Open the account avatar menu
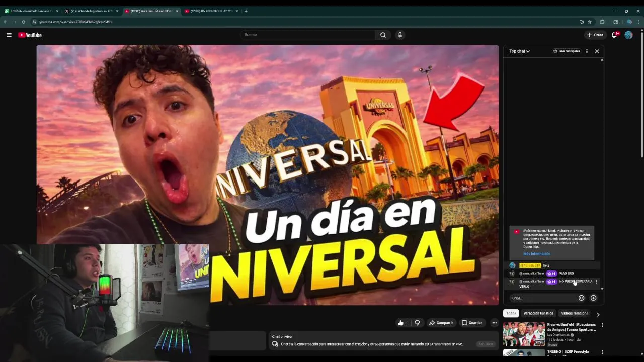644x362 pixels. click(628, 35)
